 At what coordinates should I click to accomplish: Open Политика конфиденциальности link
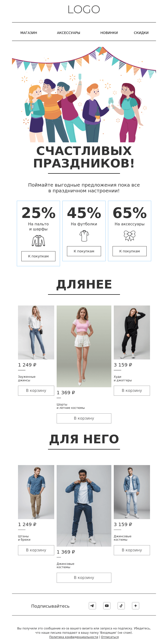pyautogui.click(x=74, y=637)
